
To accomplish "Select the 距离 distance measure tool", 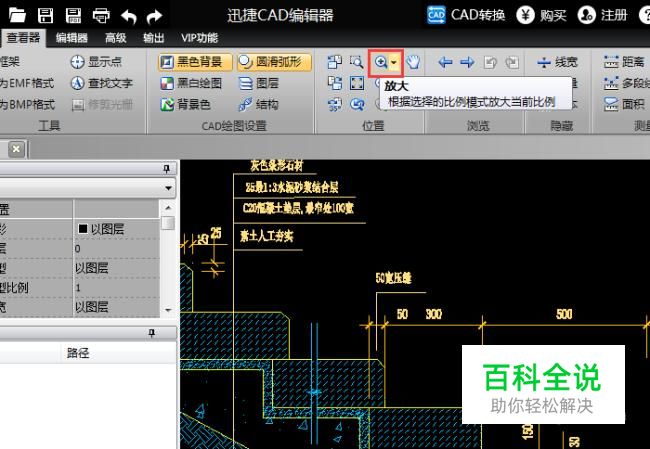I will tap(624, 62).
